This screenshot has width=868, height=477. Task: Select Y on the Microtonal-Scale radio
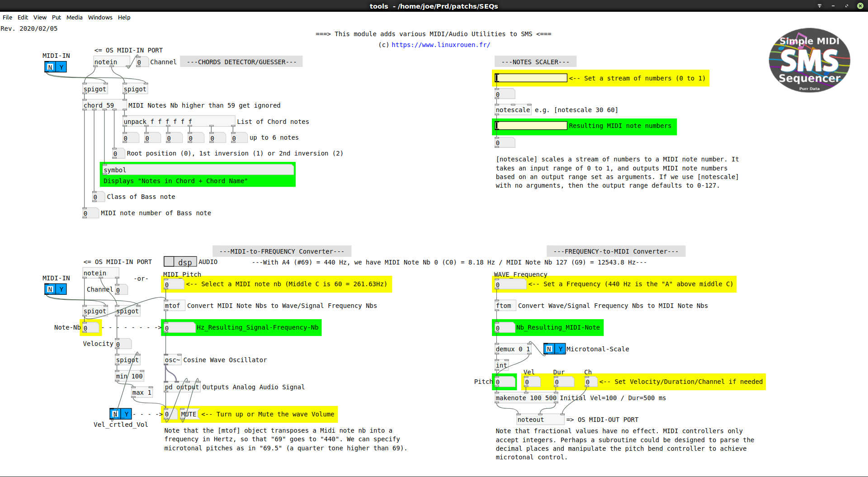(x=560, y=349)
